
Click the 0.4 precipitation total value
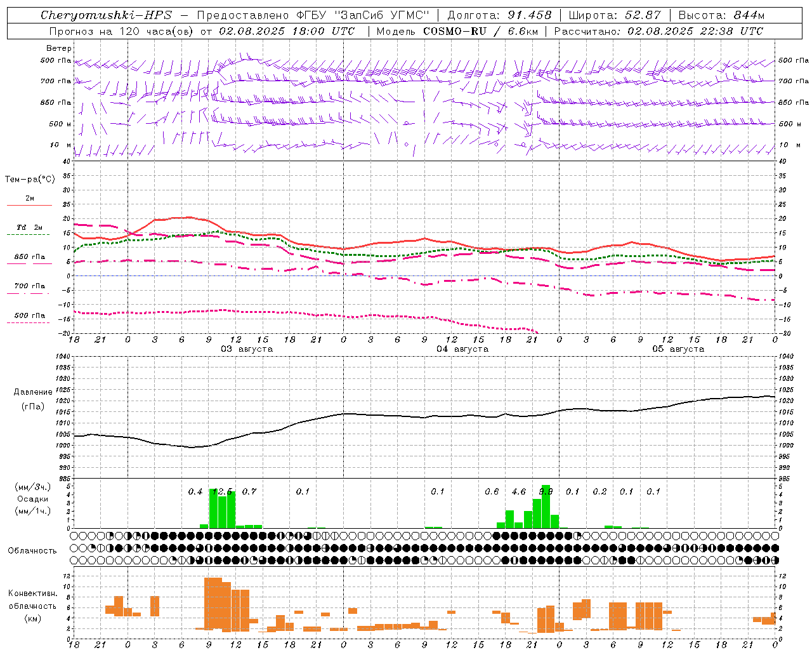point(195,491)
